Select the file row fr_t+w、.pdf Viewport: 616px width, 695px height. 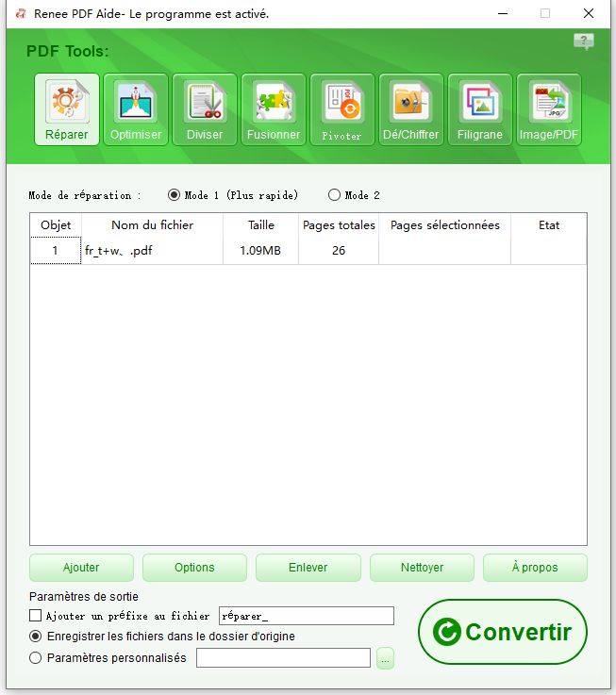(308, 251)
